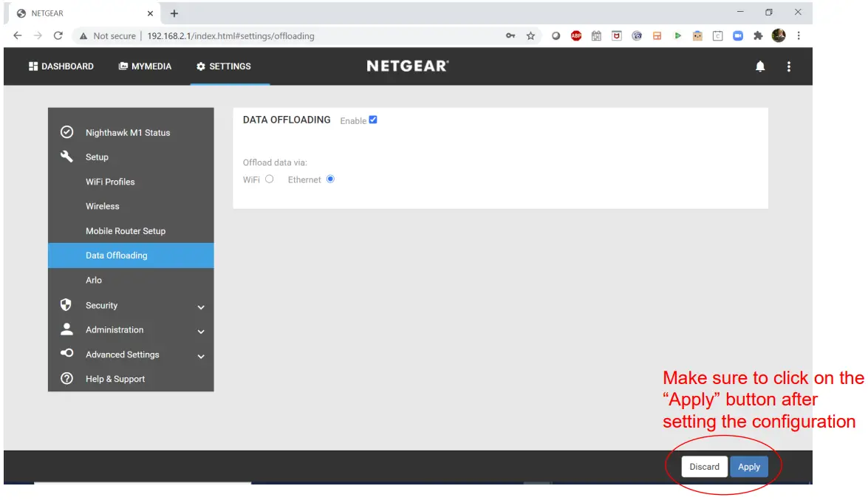Image resolution: width=868 pixels, height=500 pixels.
Task: Select the WiFi offload radio button
Action: 269,179
